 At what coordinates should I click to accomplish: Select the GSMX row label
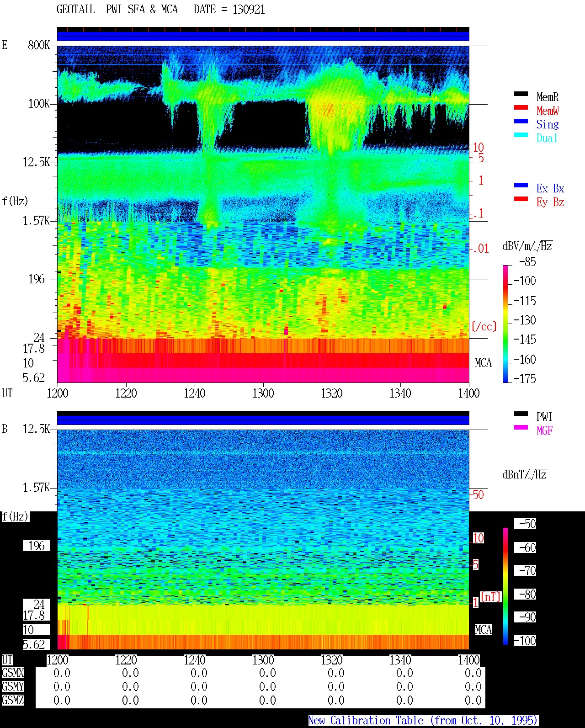(13, 673)
